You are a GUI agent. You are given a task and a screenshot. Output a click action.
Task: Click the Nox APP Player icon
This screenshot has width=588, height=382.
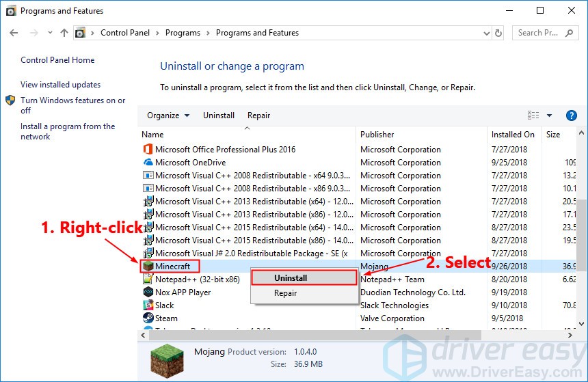[x=148, y=292]
